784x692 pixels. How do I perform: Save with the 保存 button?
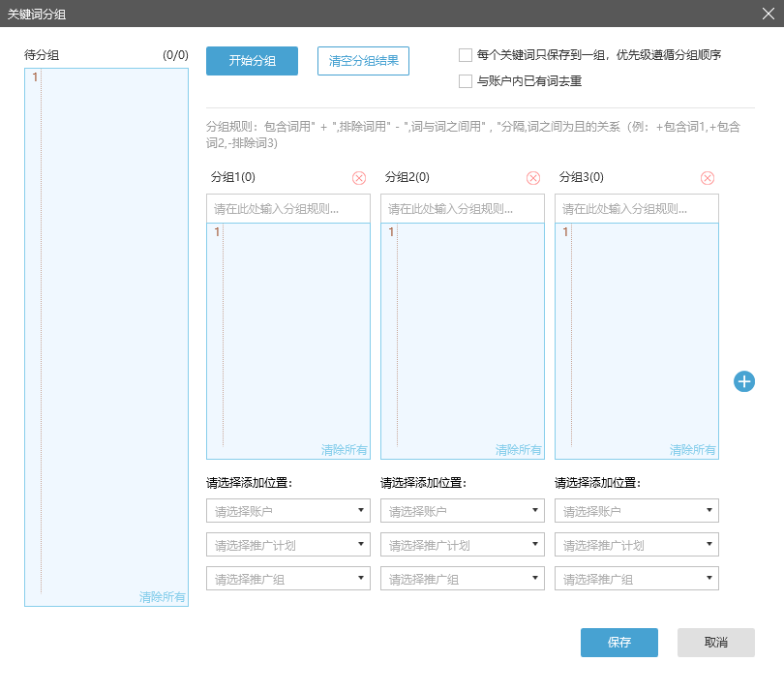coord(619,643)
